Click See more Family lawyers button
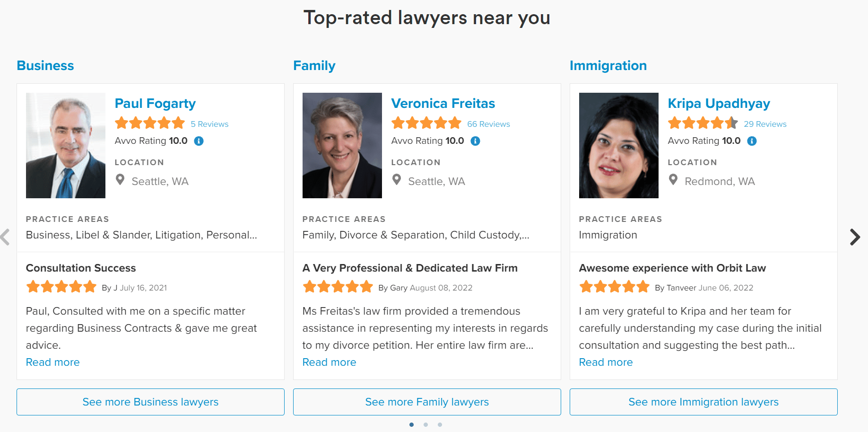 tap(427, 402)
